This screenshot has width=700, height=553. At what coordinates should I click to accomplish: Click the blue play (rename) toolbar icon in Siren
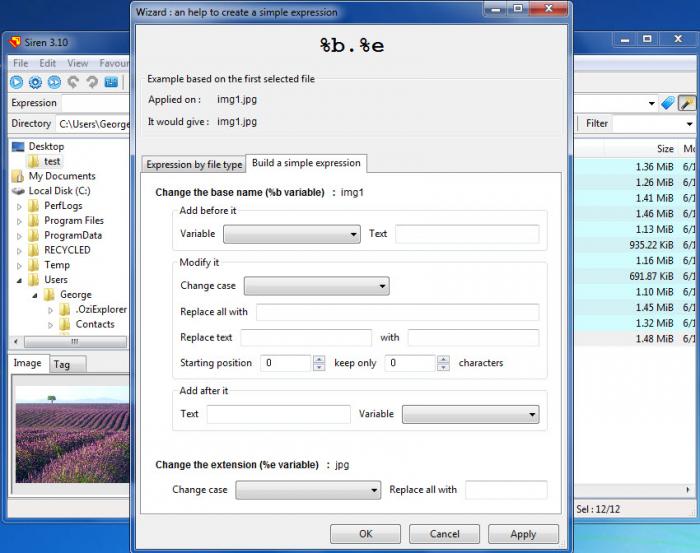[x=17, y=82]
